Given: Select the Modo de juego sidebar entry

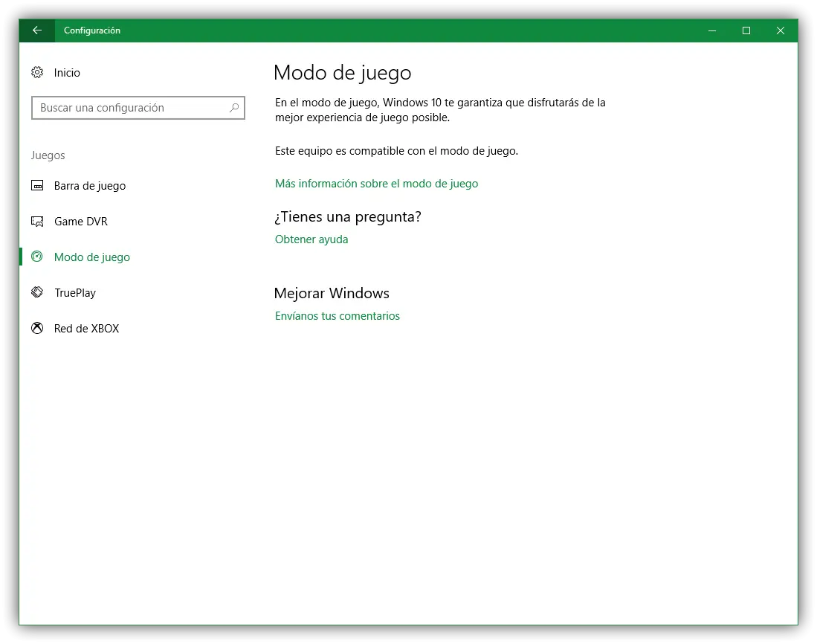Looking at the screenshot, I should click(x=92, y=257).
